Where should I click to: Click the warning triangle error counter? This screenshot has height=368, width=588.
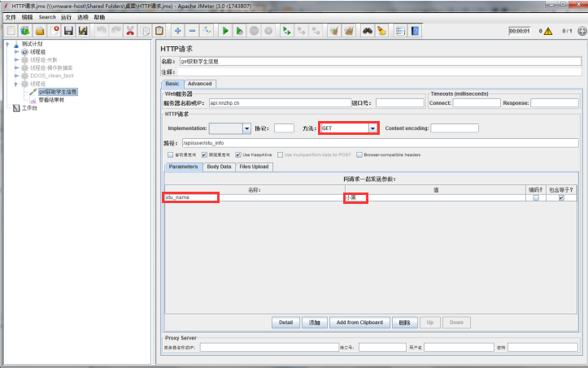click(x=548, y=31)
